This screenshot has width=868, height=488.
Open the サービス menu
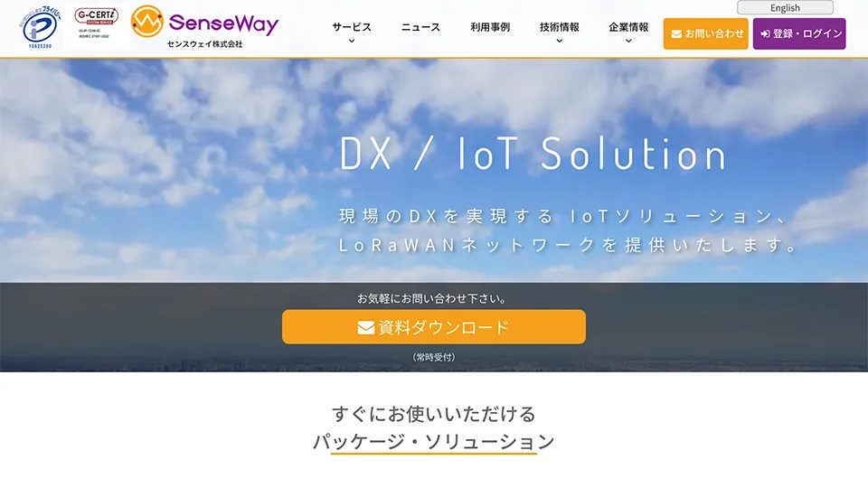point(352,27)
